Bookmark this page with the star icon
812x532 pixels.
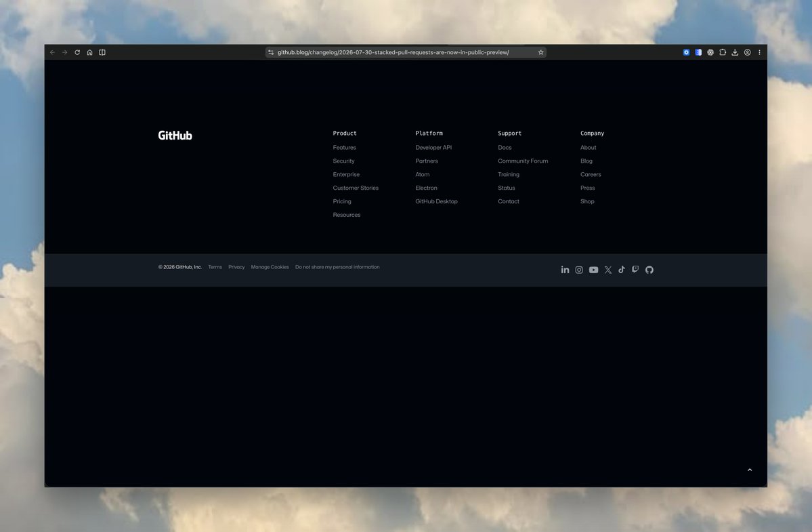(540, 52)
